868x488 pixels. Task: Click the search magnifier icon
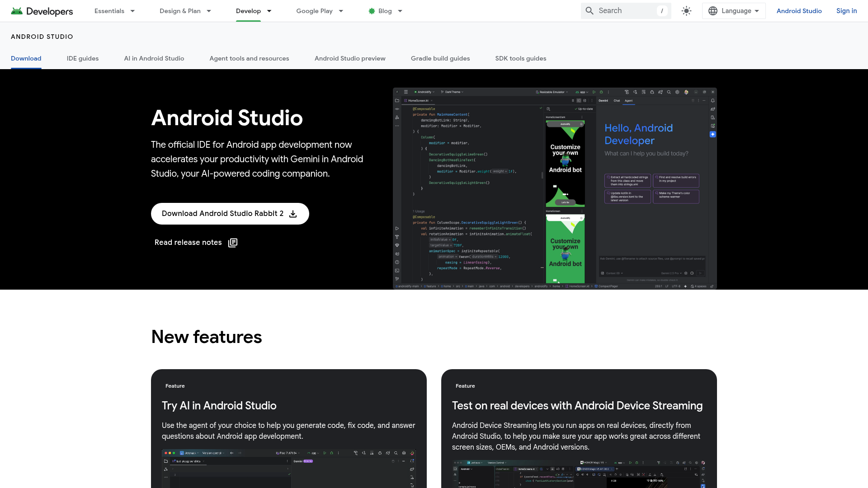point(590,11)
